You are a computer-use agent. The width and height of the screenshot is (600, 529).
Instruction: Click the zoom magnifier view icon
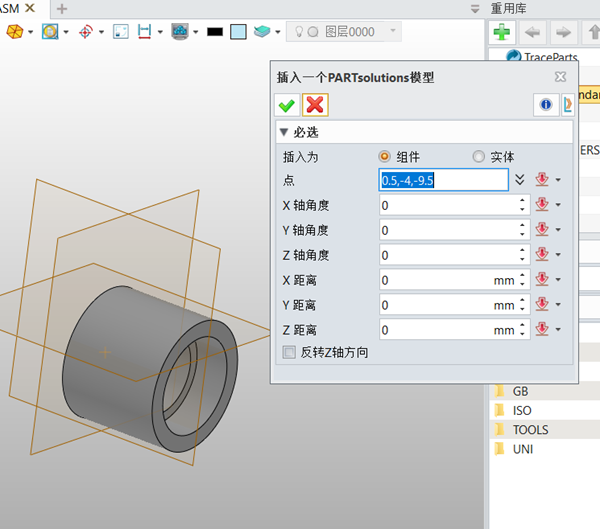click(x=50, y=31)
